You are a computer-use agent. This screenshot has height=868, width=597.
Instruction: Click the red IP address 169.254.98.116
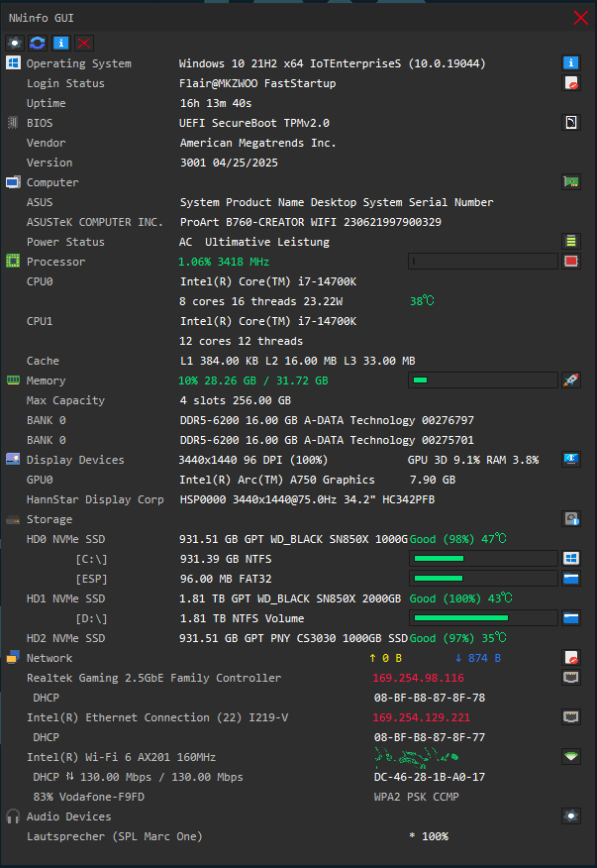(418, 678)
